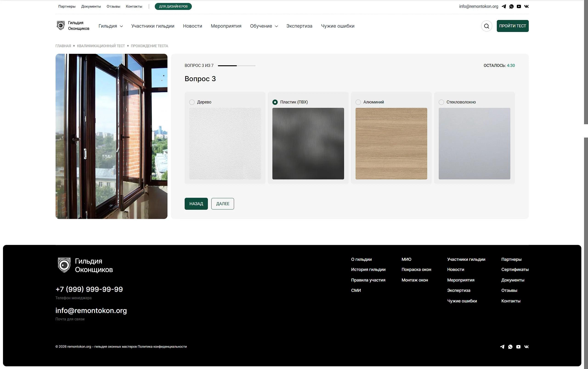The height and width of the screenshot is (369, 588).
Task: Go to the Экспертиза menu item
Action: click(x=299, y=26)
